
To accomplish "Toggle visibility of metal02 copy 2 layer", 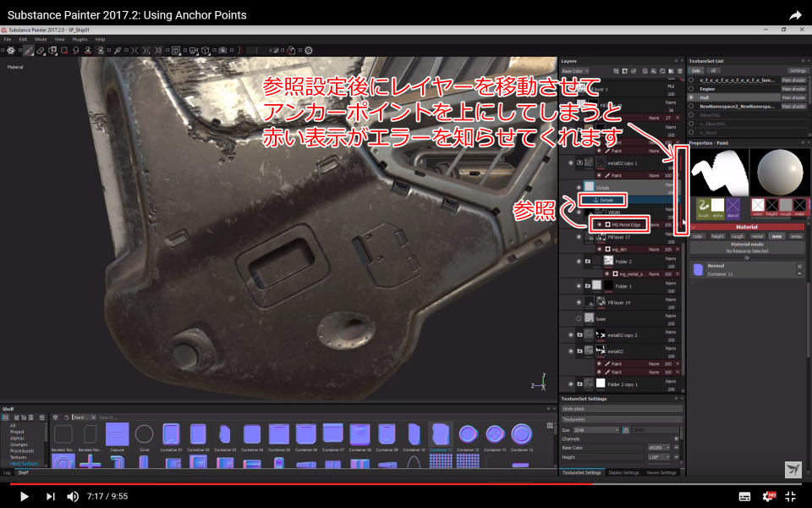I will click(x=571, y=335).
